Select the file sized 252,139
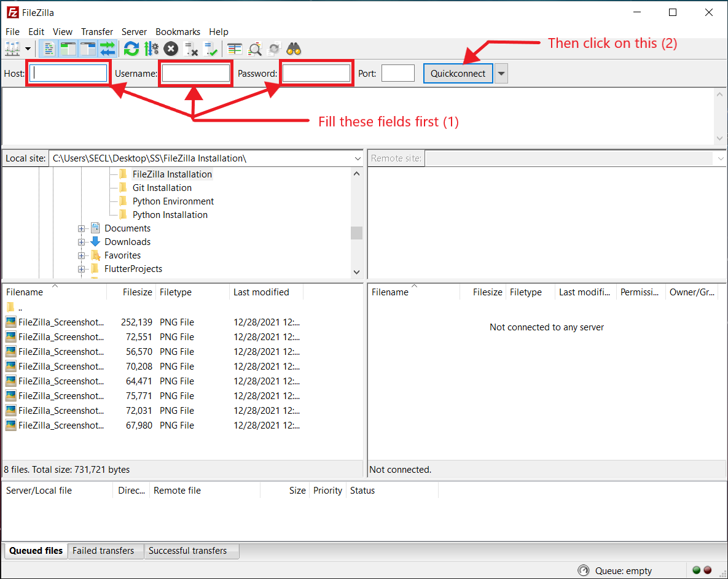Screen dimensions: 728x579 pyautogui.click(x=152, y=322)
